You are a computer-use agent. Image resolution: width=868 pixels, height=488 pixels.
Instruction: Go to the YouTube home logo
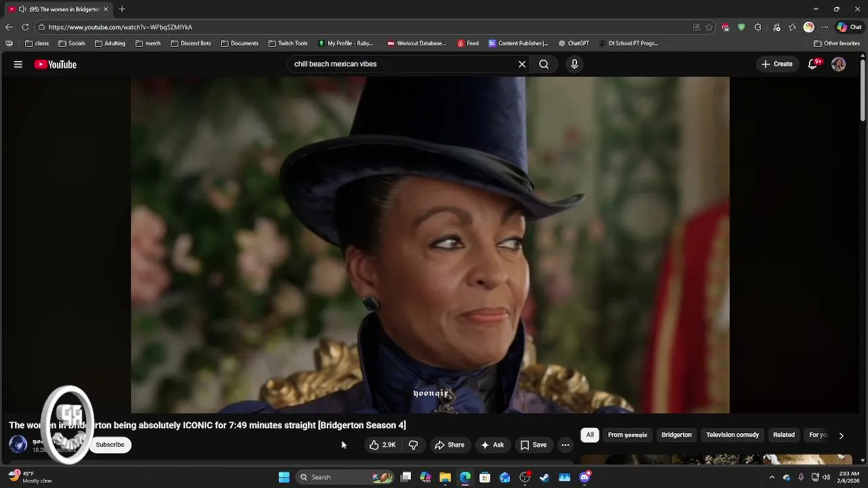(x=56, y=64)
